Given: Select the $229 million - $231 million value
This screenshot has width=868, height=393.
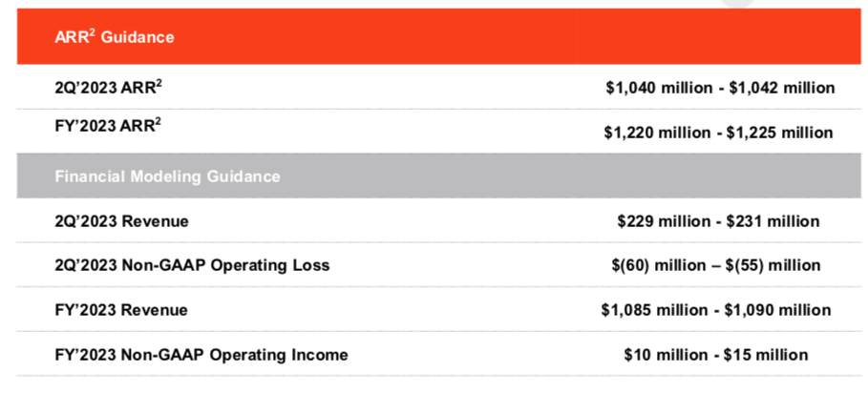Looking at the screenshot, I should click(718, 221).
